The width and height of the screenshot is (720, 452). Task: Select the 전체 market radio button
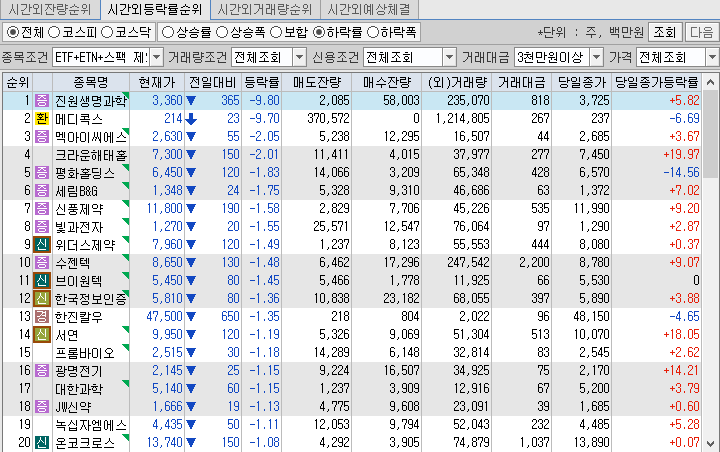[13, 32]
